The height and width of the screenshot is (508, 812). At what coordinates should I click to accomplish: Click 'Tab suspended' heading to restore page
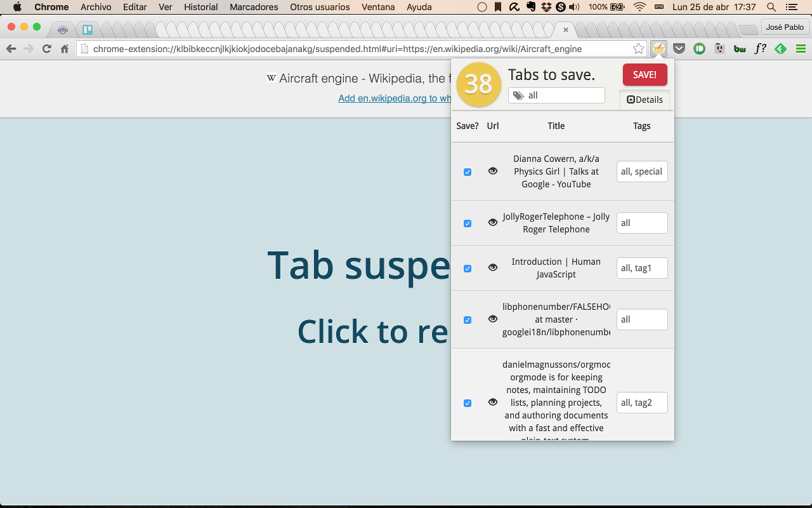(359, 265)
